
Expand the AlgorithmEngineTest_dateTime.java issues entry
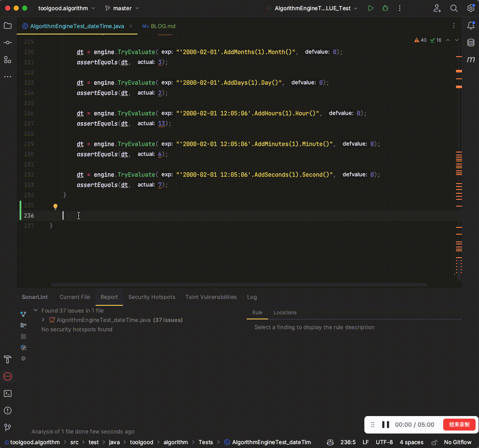(43, 320)
